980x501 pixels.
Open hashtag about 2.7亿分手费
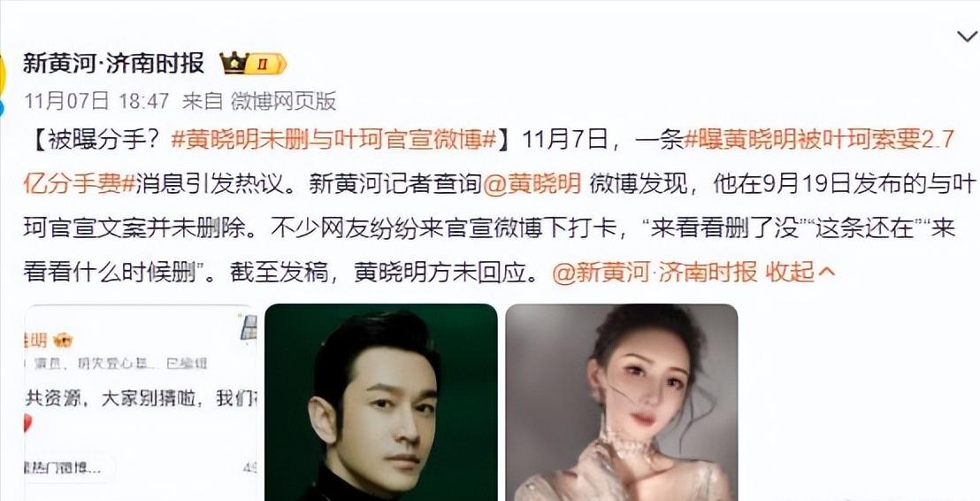tap(489, 161)
